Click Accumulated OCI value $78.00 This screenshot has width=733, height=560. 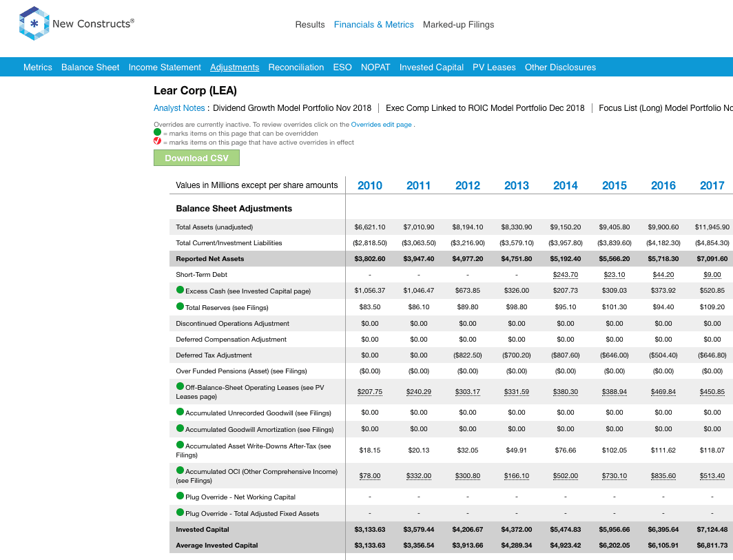pos(370,476)
